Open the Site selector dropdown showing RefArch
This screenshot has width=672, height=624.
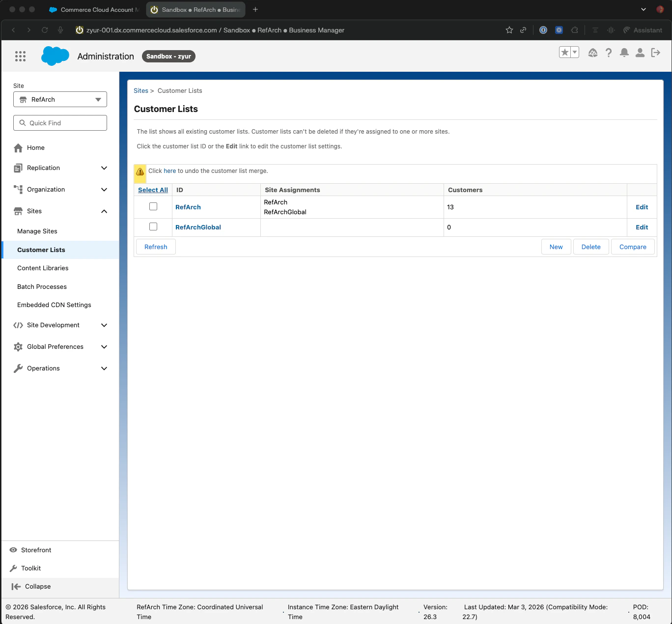tap(60, 99)
